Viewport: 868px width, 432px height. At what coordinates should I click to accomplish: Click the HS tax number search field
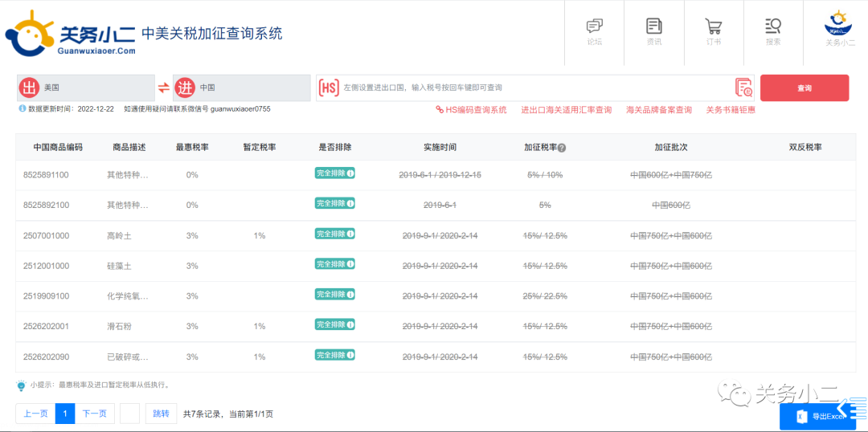point(535,88)
